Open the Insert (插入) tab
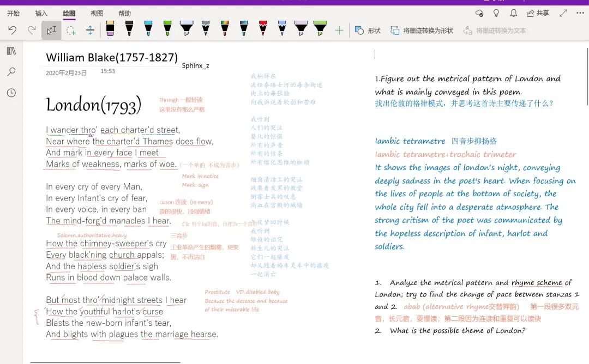 (41, 14)
